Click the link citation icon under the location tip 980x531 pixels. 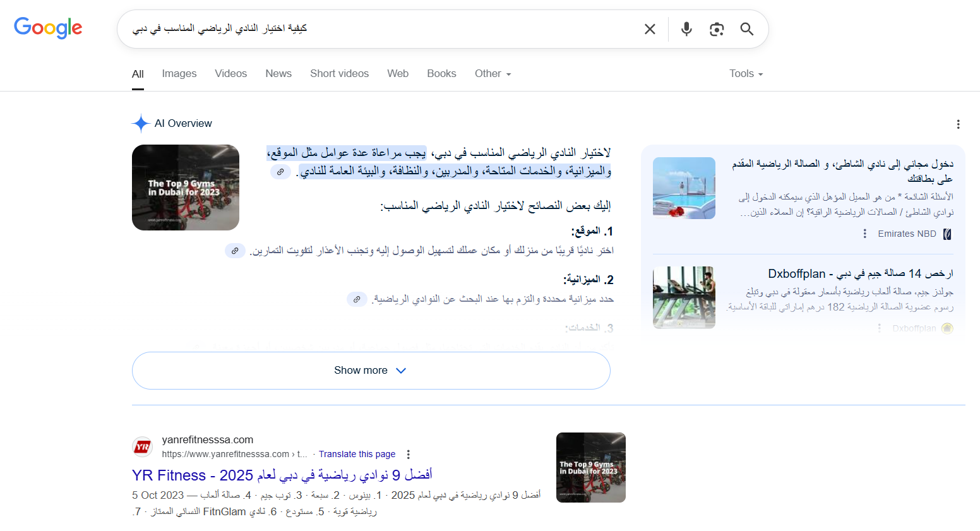point(235,250)
